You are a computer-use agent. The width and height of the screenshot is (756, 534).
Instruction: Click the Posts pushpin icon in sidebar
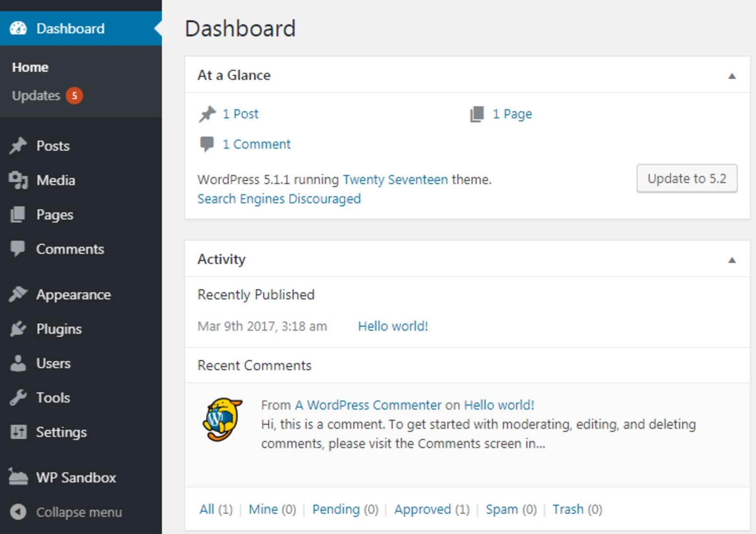pyautogui.click(x=18, y=146)
